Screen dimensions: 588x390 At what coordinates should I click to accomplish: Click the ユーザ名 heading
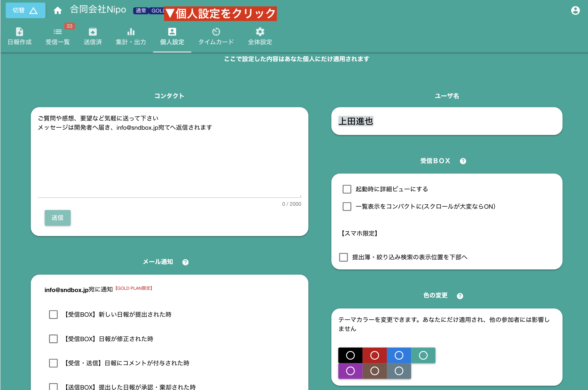[x=447, y=96]
